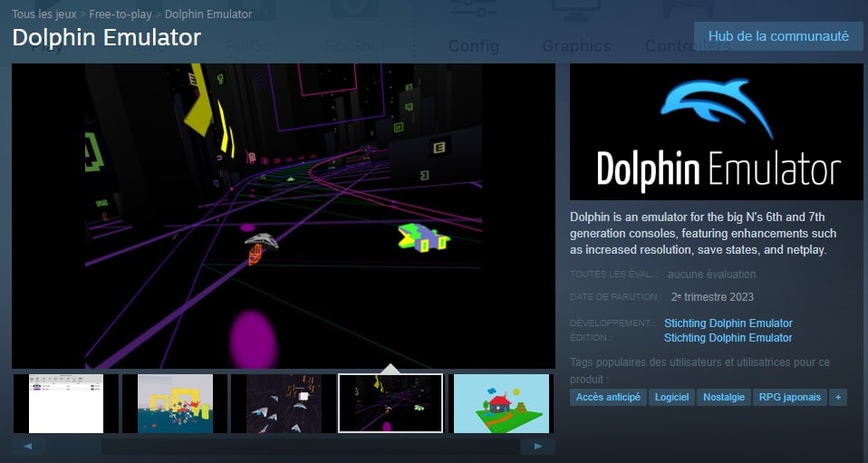The image size is (868, 463).
Task: Select the highlighted neon track thumbnail
Action: tap(391, 403)
